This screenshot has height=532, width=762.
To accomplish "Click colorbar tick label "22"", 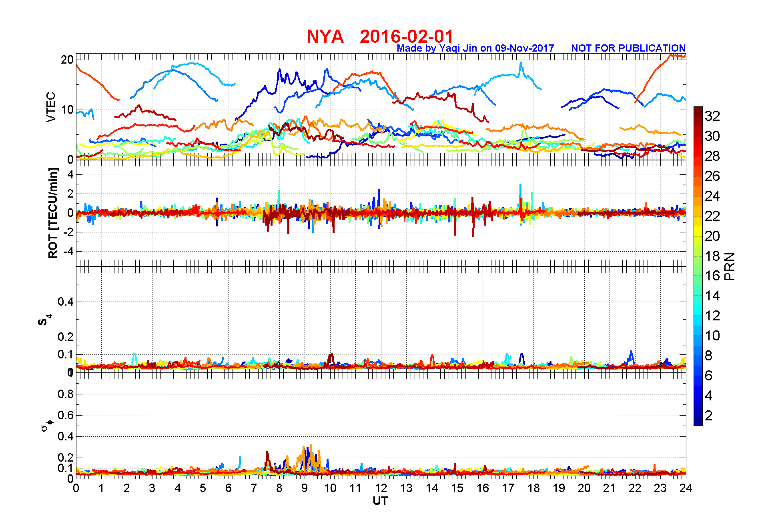I will (x=712, y=216).
